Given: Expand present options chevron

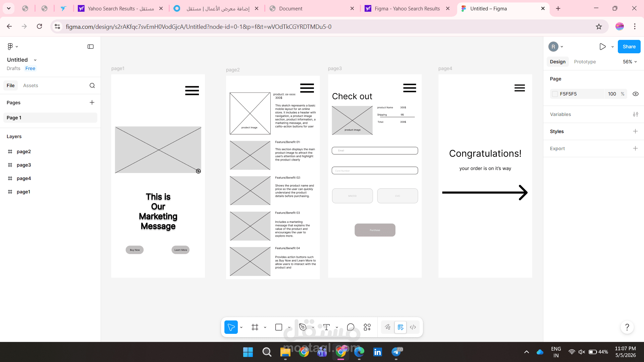Looking at the screenshot, I should click(612, 47).
